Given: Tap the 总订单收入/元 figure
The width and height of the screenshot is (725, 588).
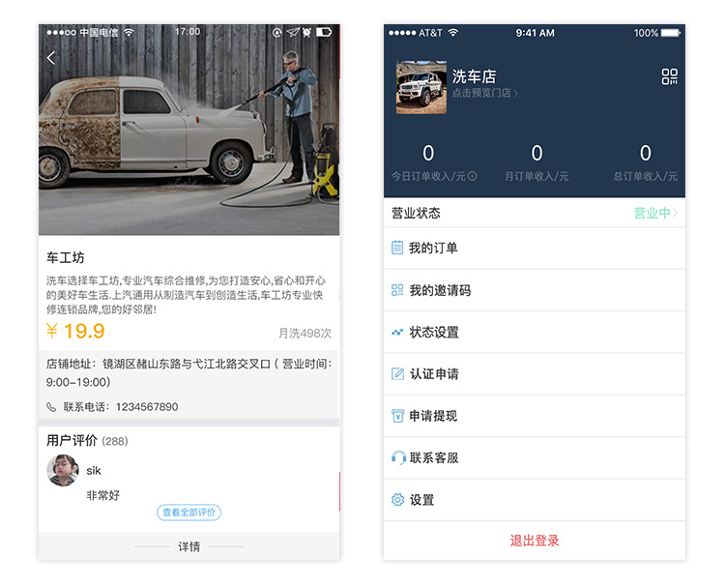Looking at the screenshot, I should point(645,153).
